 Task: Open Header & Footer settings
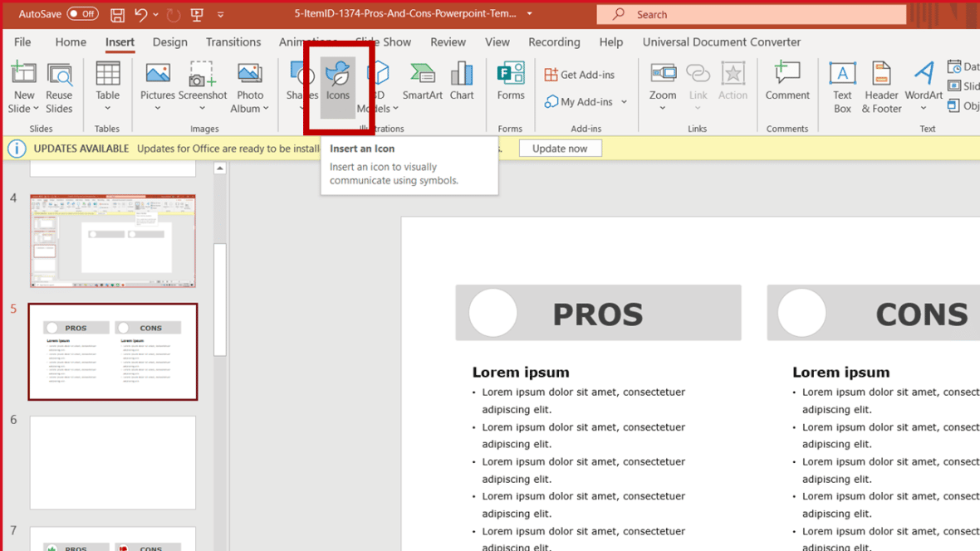[x=881, y=87]
